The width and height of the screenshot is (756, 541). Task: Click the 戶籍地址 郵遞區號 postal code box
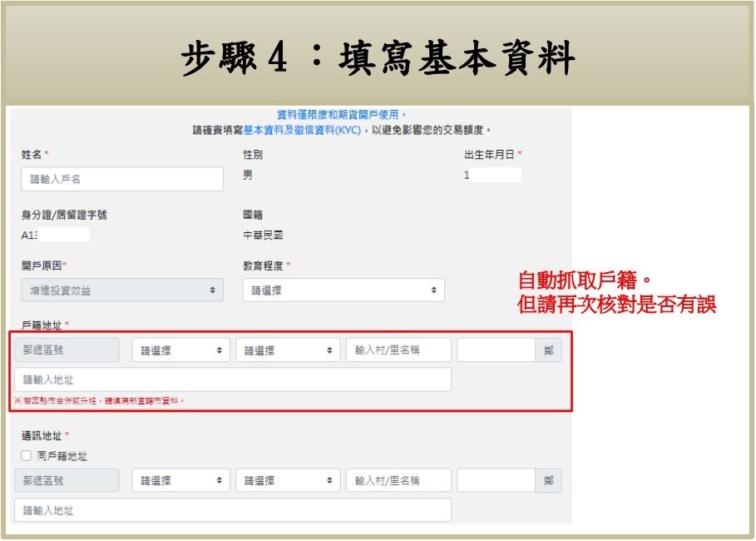tap(67, 350)
